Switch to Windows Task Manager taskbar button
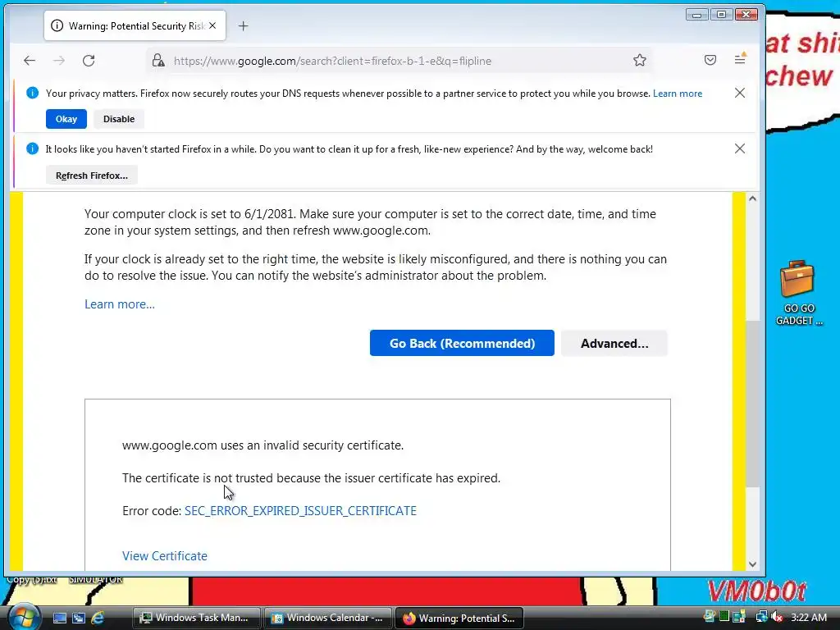 point(197,619)
